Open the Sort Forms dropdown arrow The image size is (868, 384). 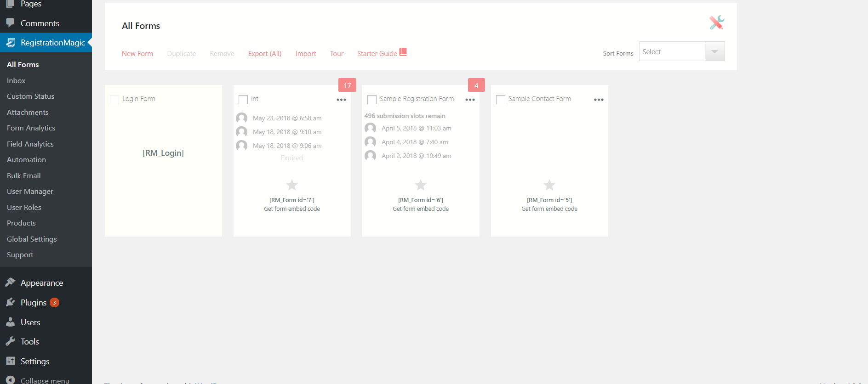(x=714, y=51)
